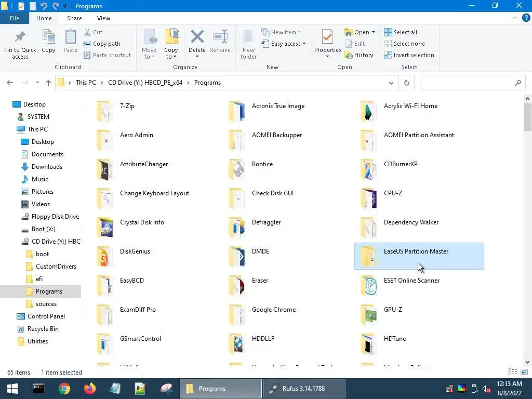Click Pin to Quick access icon
532x399 pixels.
[20, 37]
